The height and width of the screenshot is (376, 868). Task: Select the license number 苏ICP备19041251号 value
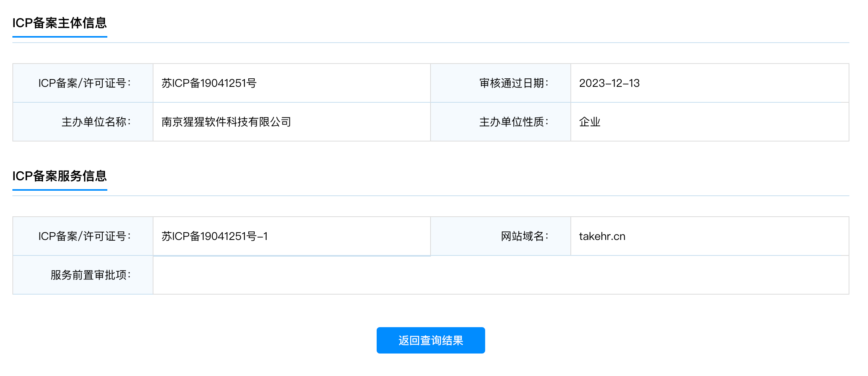click(x=209, y=83)
